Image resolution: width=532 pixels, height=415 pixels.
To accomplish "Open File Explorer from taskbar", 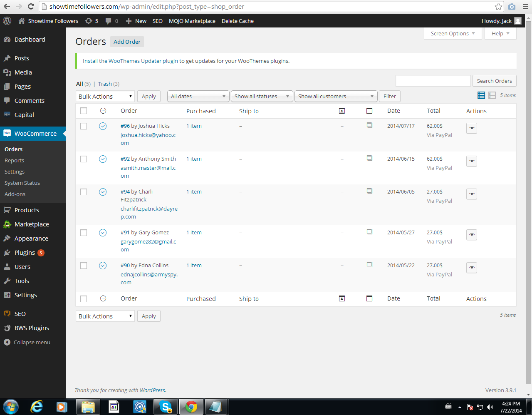I will [x=88, y=407].
